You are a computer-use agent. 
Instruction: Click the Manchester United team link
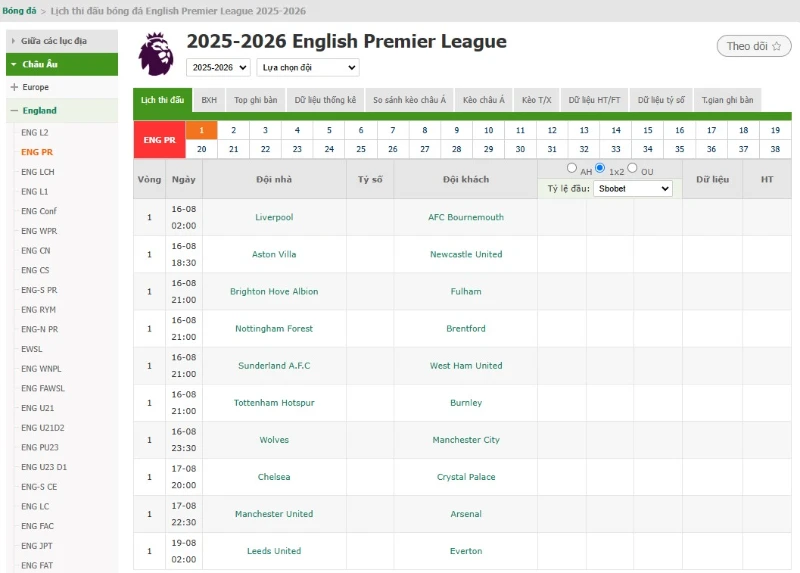point(274,514)
